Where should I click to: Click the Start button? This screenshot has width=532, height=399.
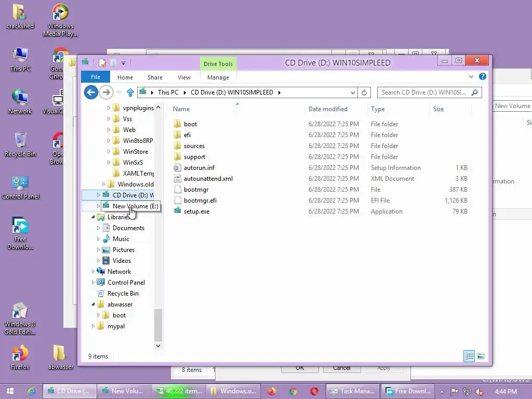point(10,391)
